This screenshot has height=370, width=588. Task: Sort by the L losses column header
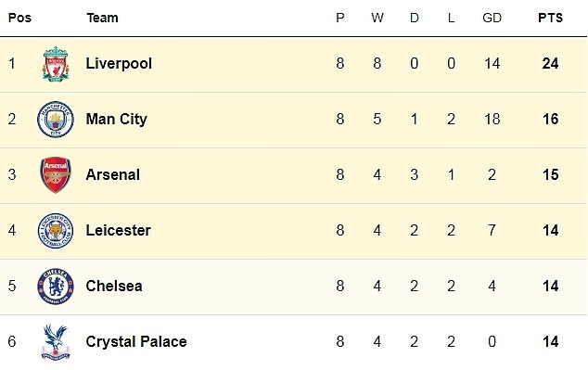point(451,18)
